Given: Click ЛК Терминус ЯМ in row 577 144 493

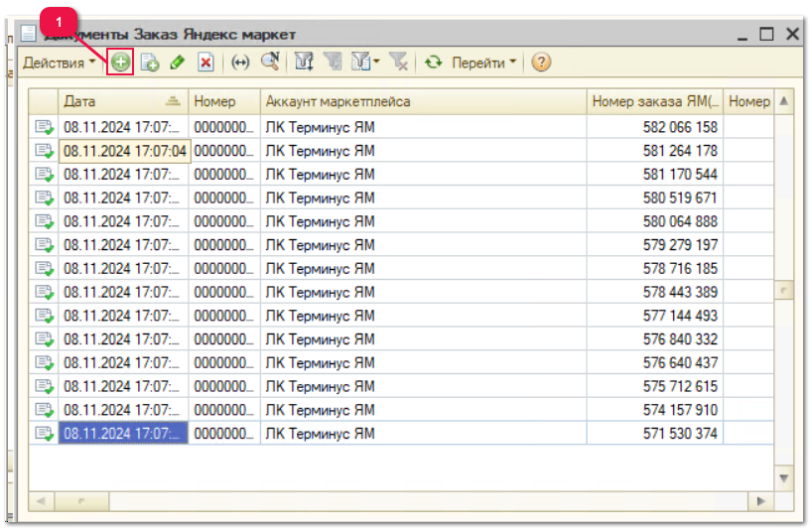Looking at the screenshot, I should [x=320, y=316].
